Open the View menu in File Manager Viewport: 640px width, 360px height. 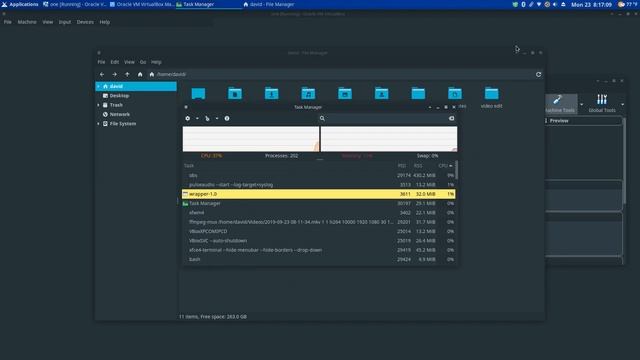(129, 62)
